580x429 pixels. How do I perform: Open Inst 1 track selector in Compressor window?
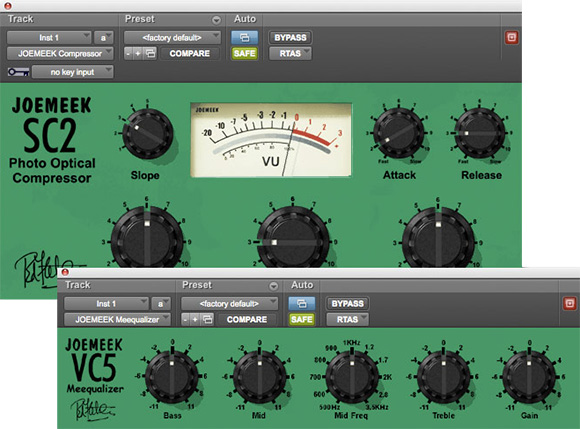click(x=49, y=37)
